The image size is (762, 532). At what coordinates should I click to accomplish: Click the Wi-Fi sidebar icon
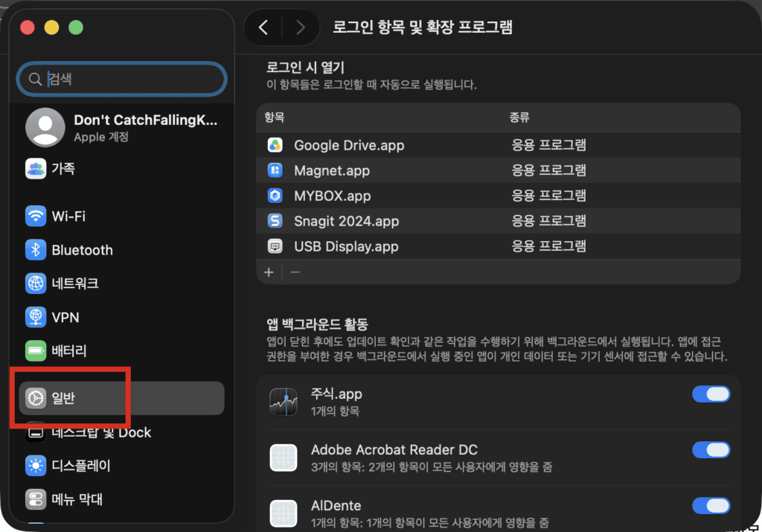tap(36, 216)
